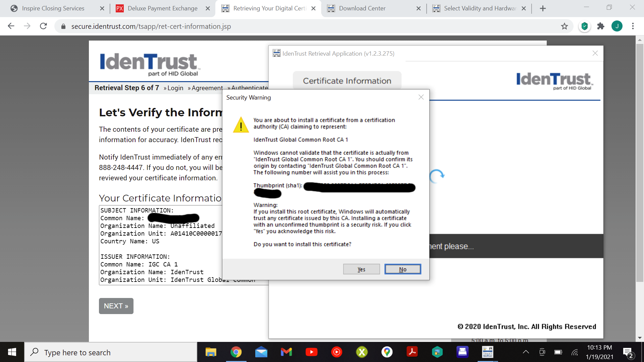
Task: Close the Security Warning dialog
Action: (421, 97)
